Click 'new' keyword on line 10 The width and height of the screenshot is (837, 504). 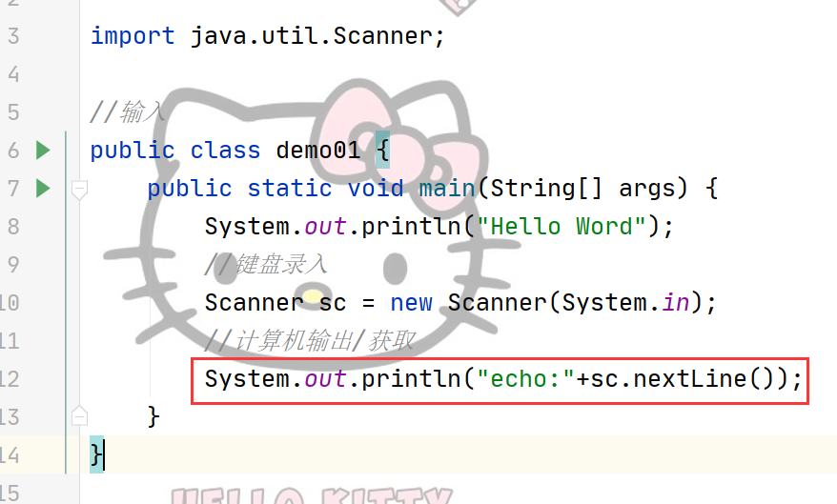tap(411, 303)
